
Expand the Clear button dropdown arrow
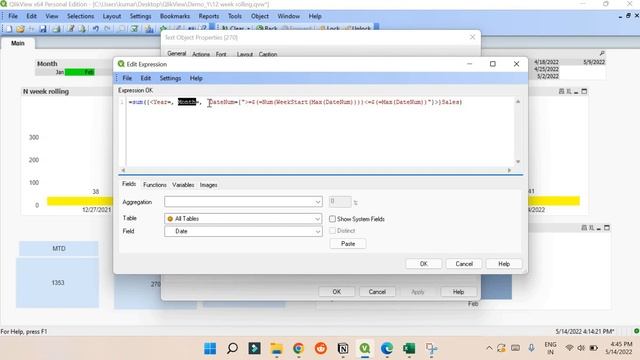coord(248,29)
